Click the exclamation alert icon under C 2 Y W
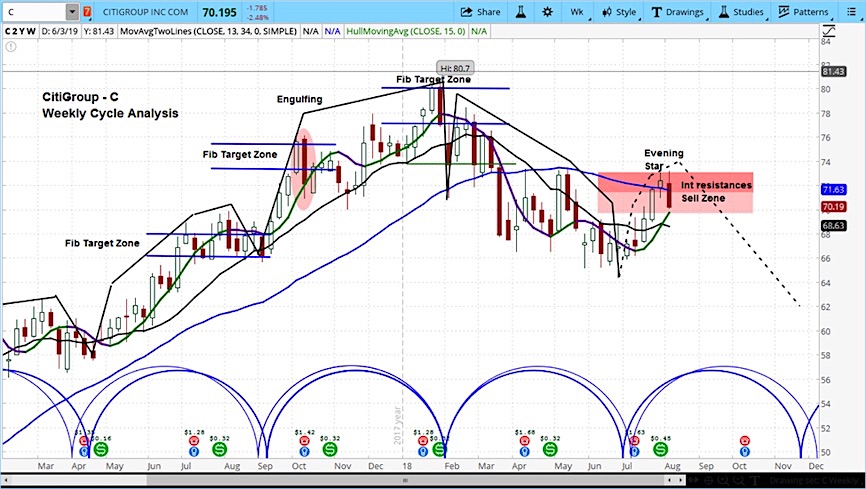This screenshot has height=489, width=866. click(x=10, y=47)
